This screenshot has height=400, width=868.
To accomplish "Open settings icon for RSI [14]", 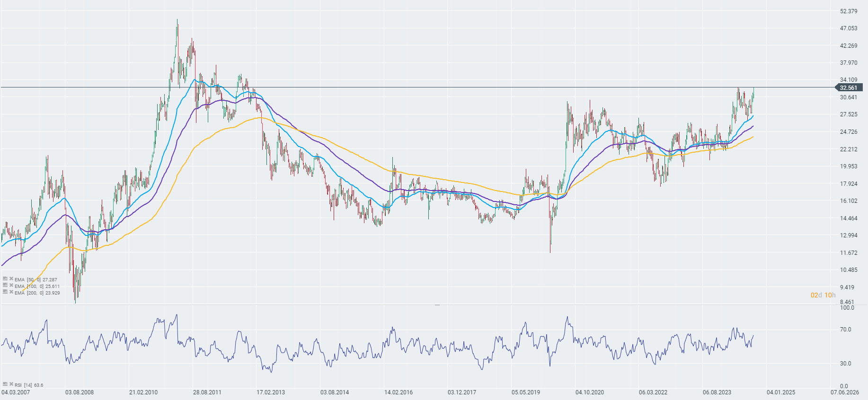I will 5,384.
